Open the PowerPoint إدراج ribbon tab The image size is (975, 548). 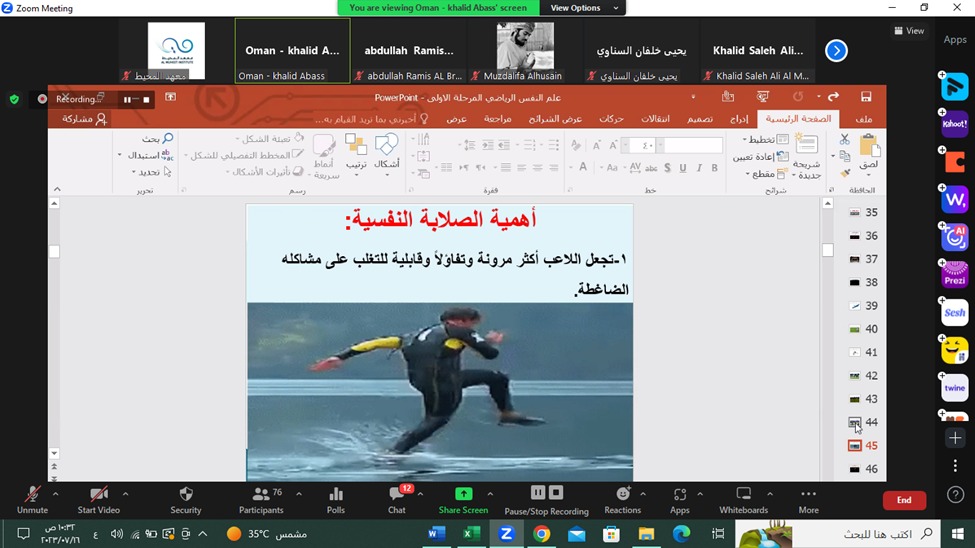click(739, 119)
